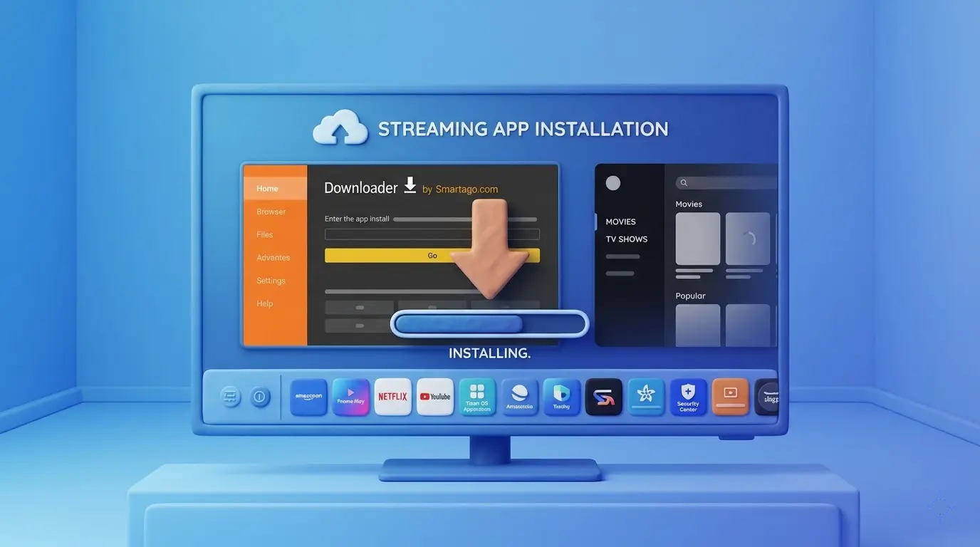This screenshot has width=980, height=547.
Task: Open the Security Center app
Action: [x=689, y=397]
